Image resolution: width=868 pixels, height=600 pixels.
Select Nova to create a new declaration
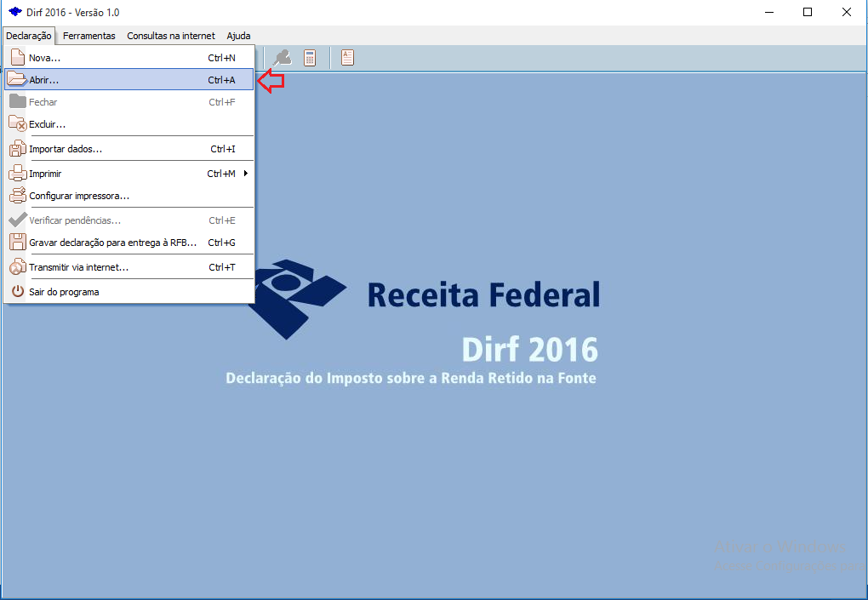pos(128,58)
